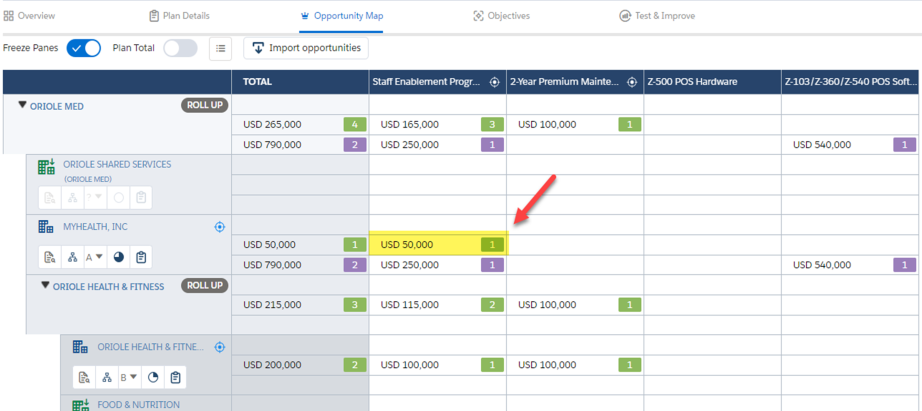This screenshot has height=411, width=922.
Task: Click the Z-500 POS Hardware column header
Action: tap(713, 82)
